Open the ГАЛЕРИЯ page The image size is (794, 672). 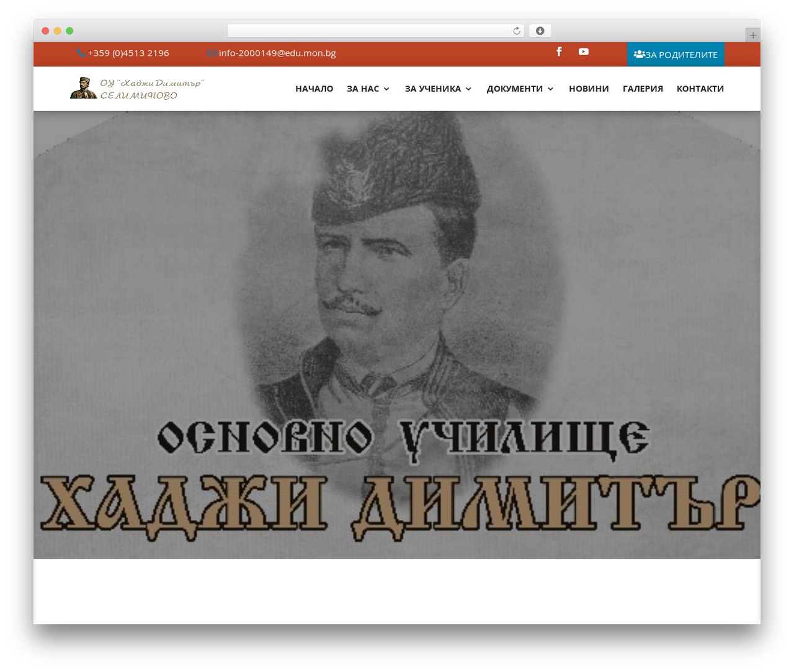643,89
